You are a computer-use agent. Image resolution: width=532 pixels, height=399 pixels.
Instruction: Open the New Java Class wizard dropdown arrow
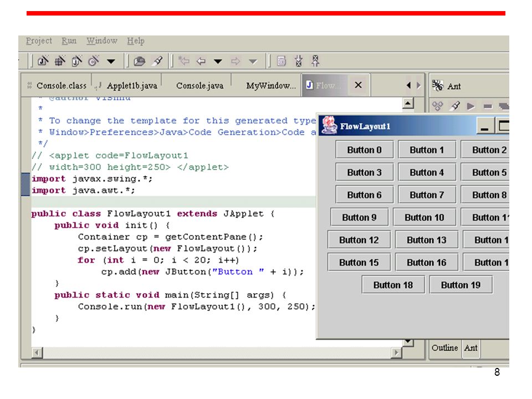(x=111, y=62)
